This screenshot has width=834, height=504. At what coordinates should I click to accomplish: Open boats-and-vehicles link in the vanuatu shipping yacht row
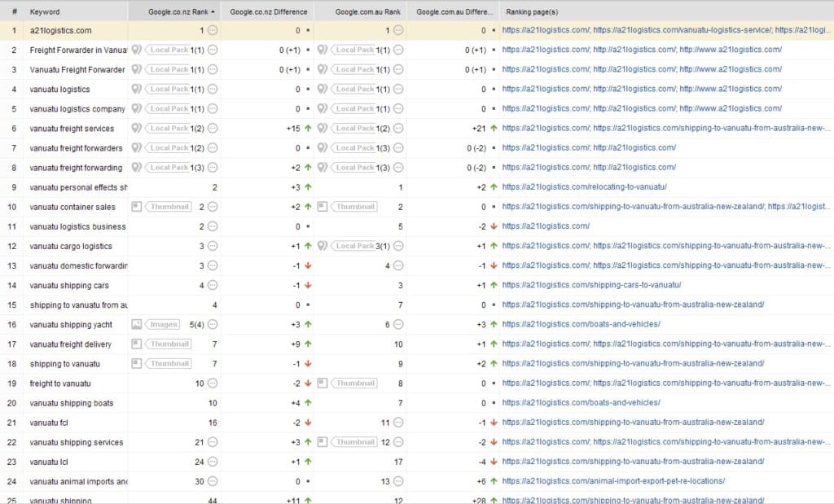(581, 324)
